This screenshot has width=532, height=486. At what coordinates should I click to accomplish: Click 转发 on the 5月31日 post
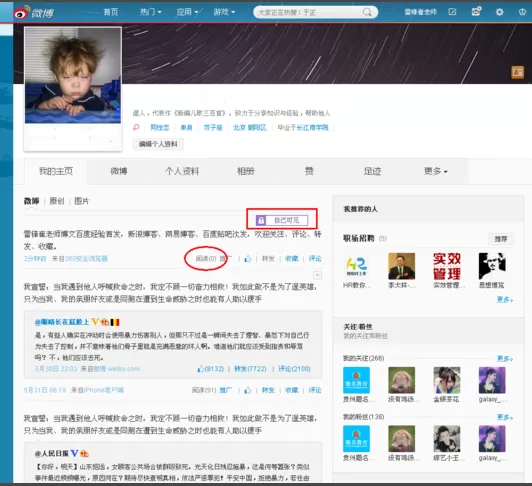(268, 390)
